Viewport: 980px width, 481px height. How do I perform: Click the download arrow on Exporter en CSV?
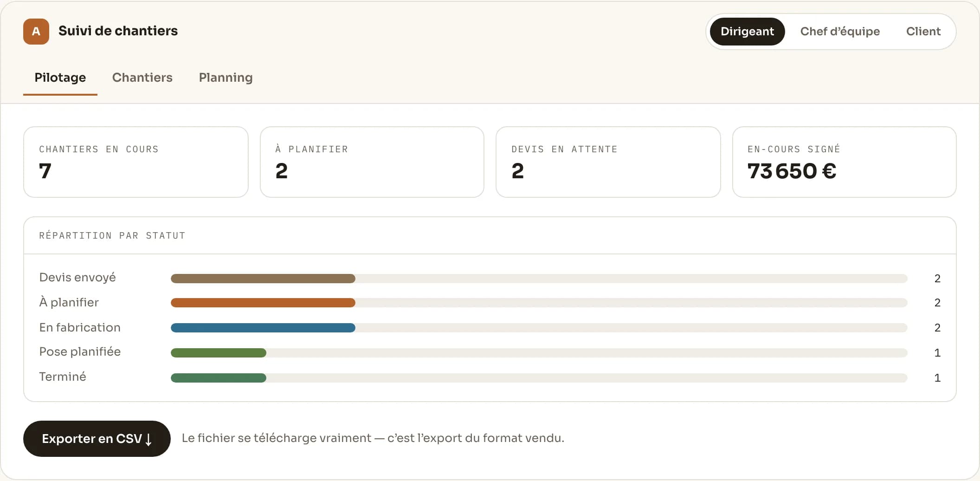pyautogui.click(x=148, y=439)
